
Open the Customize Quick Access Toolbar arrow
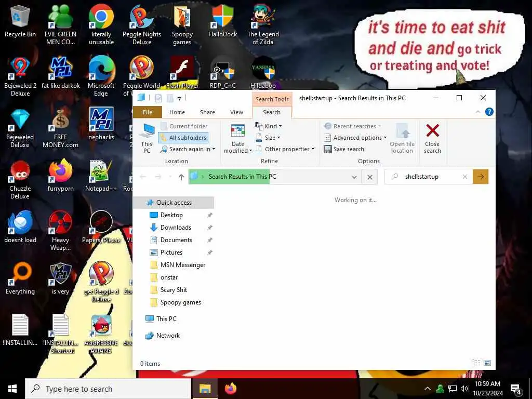179,98
